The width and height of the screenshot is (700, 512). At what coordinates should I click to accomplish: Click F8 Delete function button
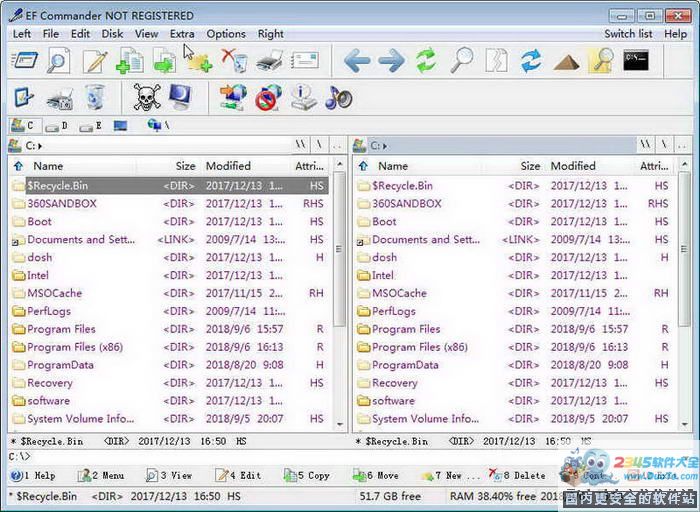[x=517, y=476]
